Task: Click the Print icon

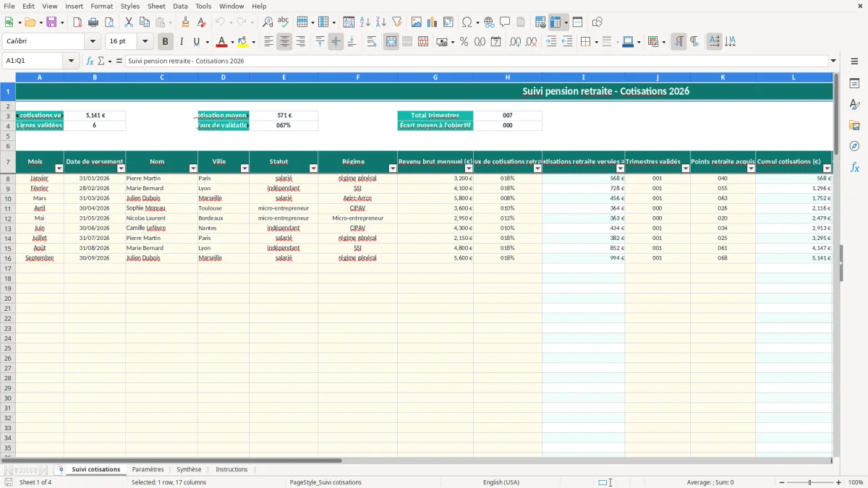Action: point(93,22)
